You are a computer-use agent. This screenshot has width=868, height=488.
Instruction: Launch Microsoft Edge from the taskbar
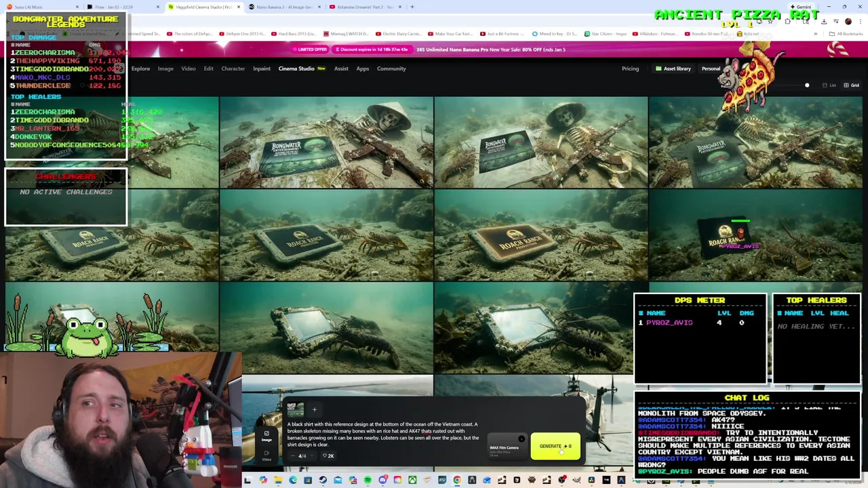[293, 481]
